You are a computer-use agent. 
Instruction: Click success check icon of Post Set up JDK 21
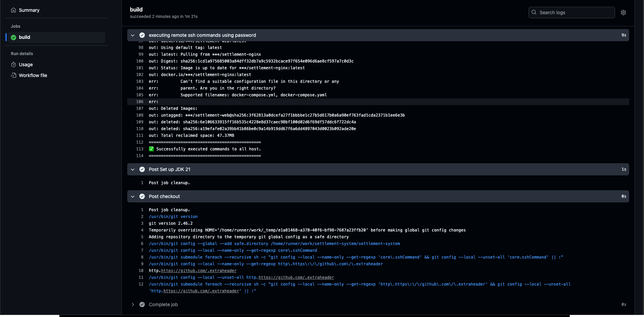click(x=142, y=169)
